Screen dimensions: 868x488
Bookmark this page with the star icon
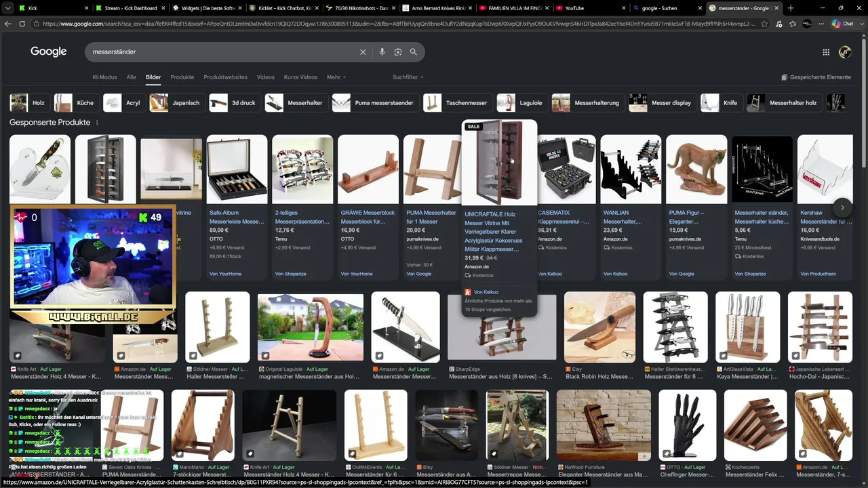click(765, 24)
